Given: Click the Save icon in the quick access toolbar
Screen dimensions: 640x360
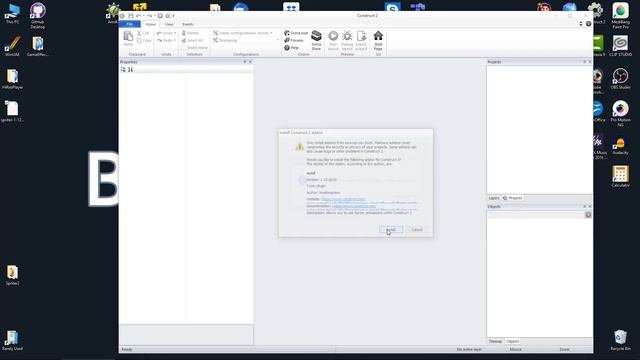Looking at the screenshot, I should 131,16.
